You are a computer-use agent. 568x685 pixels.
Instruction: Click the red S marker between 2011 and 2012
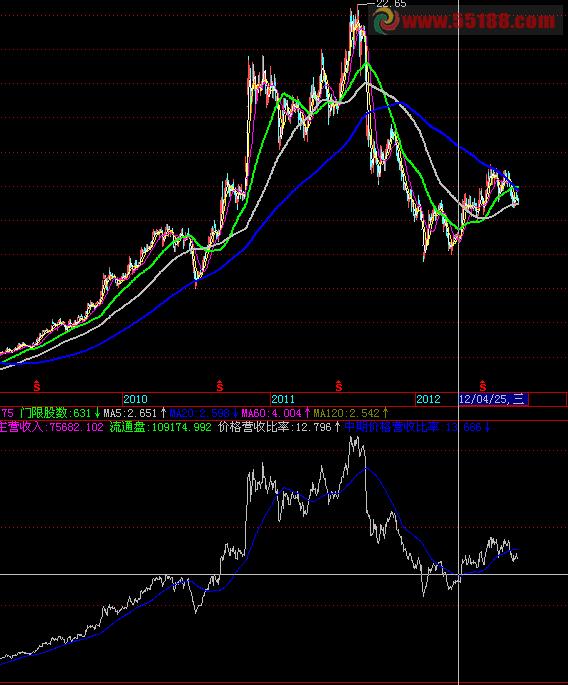point(339,386)
